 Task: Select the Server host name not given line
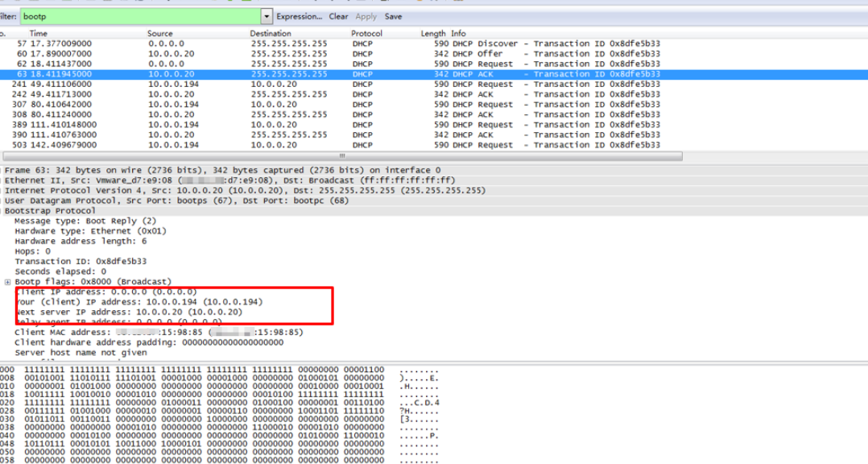point(81,353)
